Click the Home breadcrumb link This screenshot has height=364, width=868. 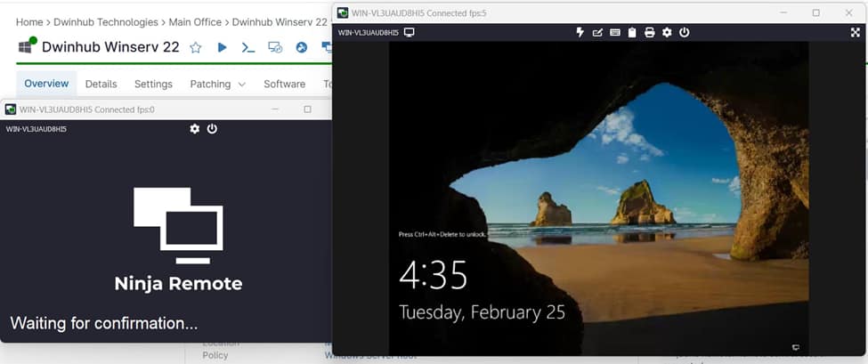pos(29,21)
